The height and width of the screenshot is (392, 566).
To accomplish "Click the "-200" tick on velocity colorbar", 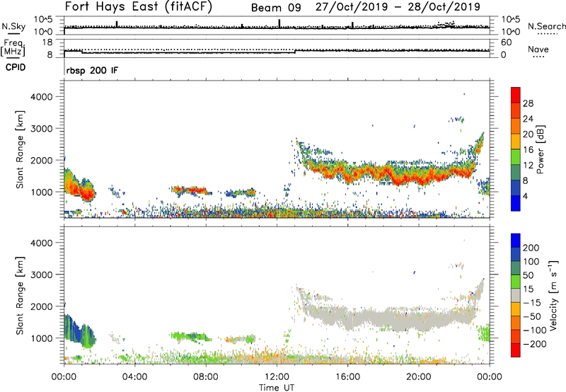I will point(535,344).
